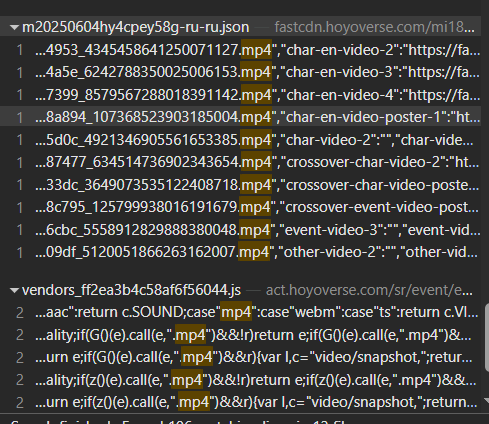Select result with c.SOUND;case"mp4":case"webm"

[x=240, y=312]
